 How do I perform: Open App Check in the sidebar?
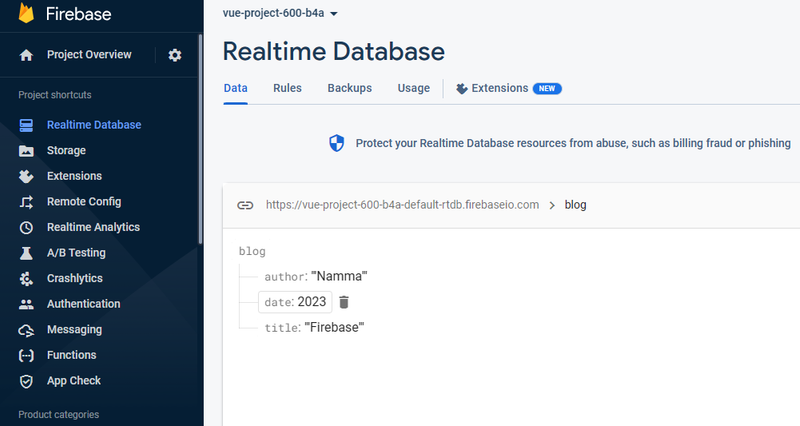pos(73,381)
